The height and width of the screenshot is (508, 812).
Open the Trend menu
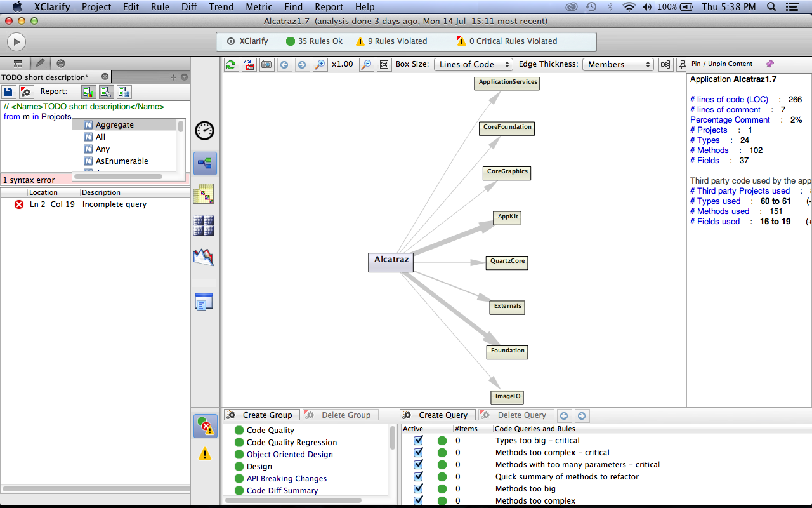221,7
